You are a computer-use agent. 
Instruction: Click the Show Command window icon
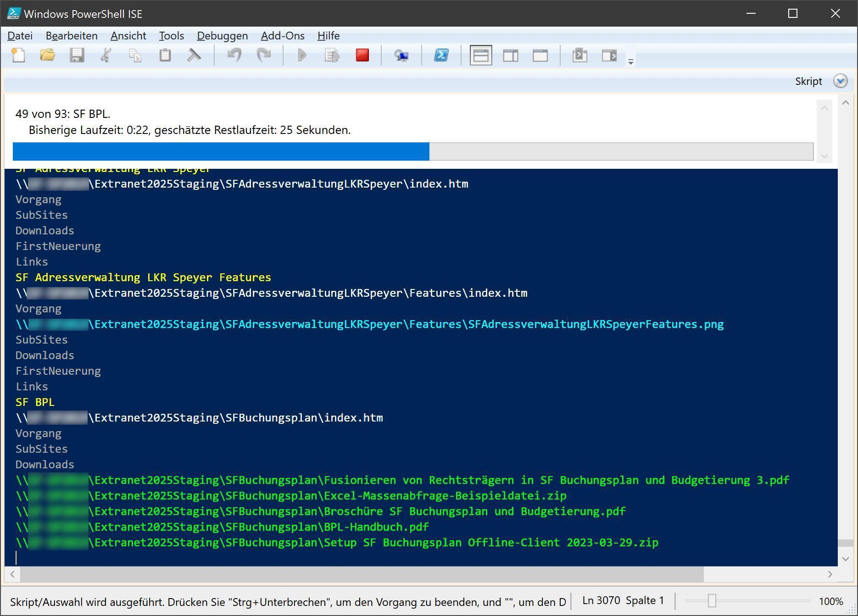point(580,55)
